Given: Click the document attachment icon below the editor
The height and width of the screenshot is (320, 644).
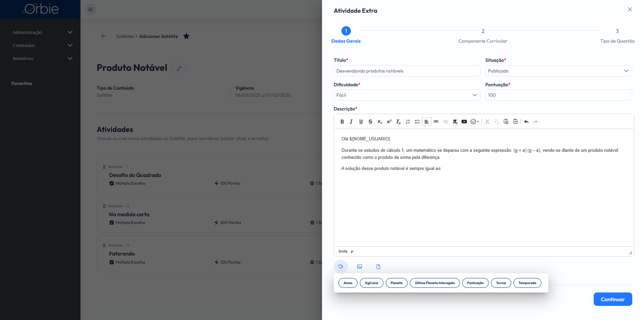Looking at the screenshot, I should click(378, 267).
